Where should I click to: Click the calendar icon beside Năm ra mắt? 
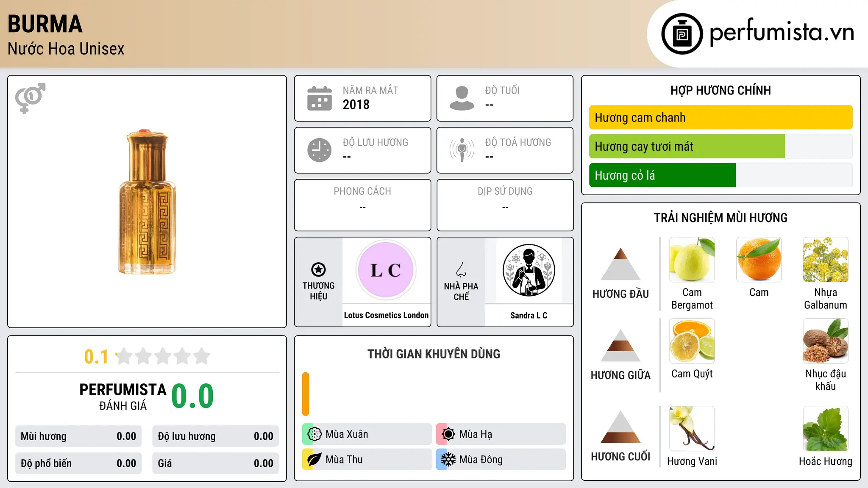coord(320,98)
